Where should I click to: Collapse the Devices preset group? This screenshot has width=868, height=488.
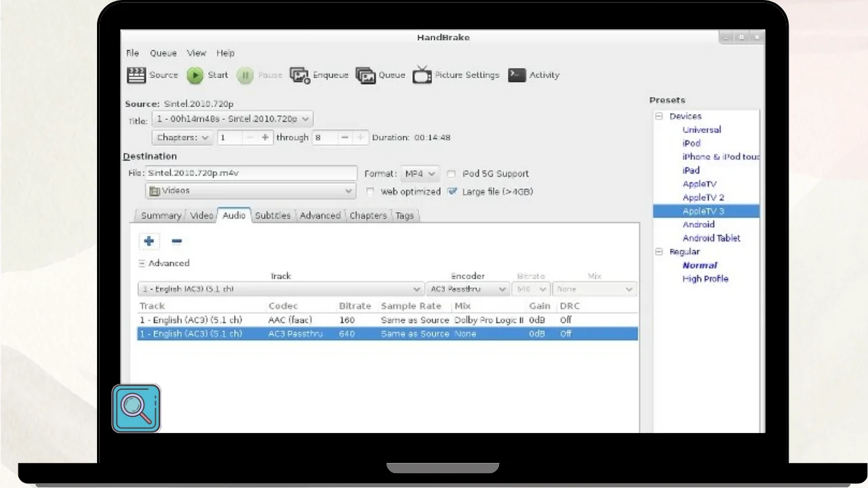pyautogui.click(x=658, y=117)
